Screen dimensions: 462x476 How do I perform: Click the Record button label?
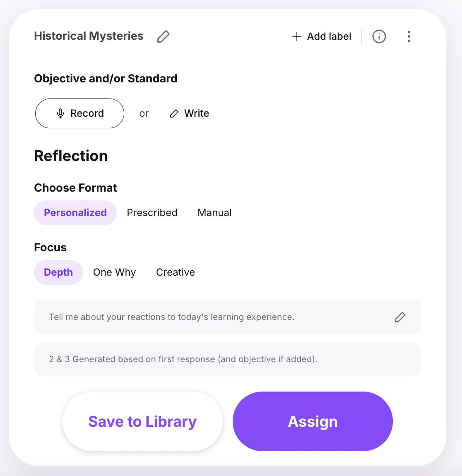pyautogui.click(x=87, y=113)
